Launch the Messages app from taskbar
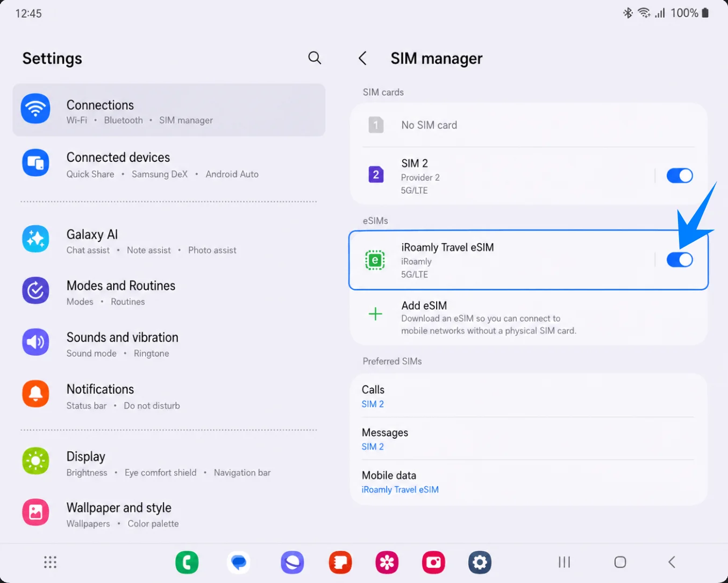The image size is (728, 583). (x=239, y=563)
